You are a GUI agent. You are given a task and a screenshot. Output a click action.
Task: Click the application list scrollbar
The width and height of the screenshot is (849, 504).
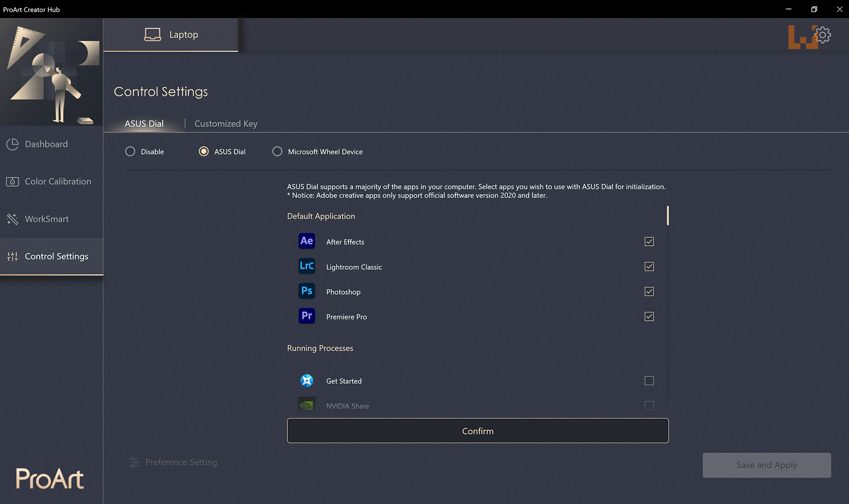click(667, 216)
